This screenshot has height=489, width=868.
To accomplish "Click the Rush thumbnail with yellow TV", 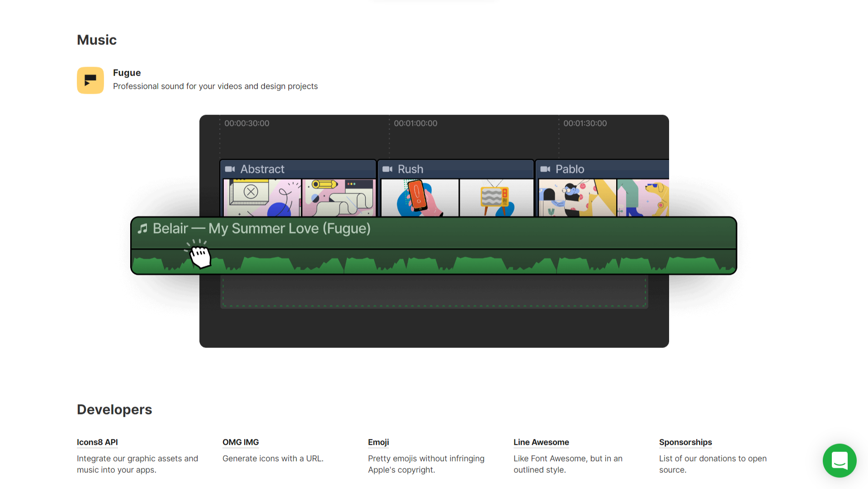I will pyautogui.click(x=496, y=198).
